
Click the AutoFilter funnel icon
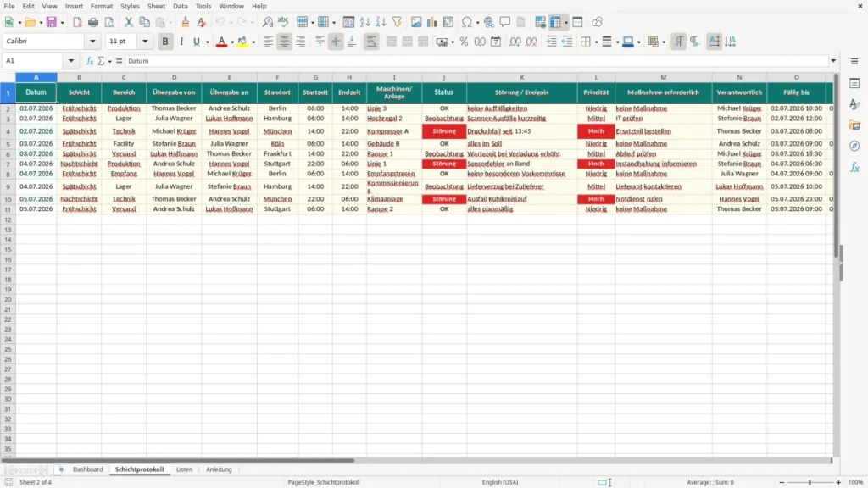coord(397,22)
